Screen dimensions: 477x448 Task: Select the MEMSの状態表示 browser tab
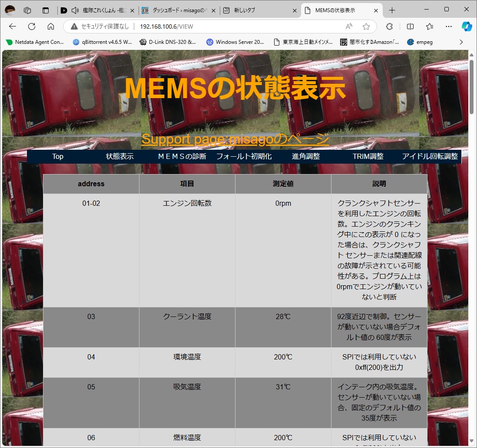[x=341, y=10]
